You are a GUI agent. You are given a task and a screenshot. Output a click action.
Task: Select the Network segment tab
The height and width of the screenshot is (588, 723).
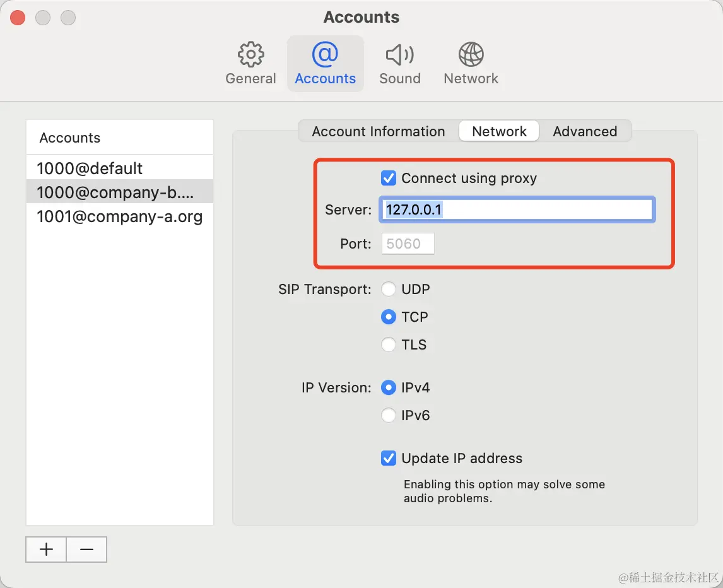tap(499, 131)
